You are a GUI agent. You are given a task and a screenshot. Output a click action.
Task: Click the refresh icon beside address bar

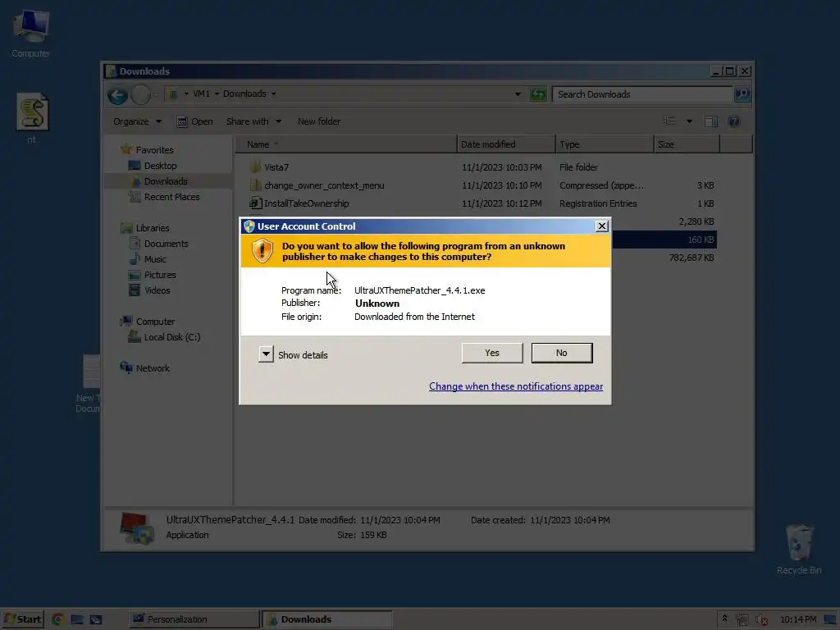(x=537, y=95)
